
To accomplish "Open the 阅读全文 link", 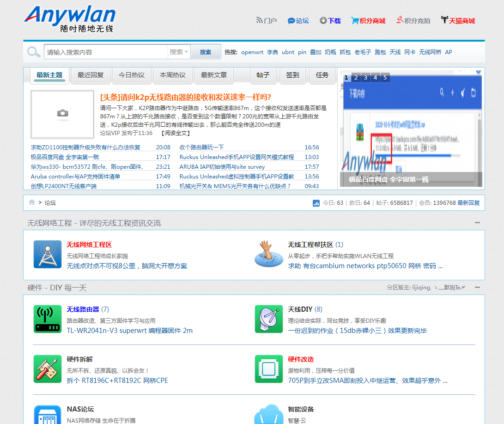I will pyautogui.click(x=176, y=133).
